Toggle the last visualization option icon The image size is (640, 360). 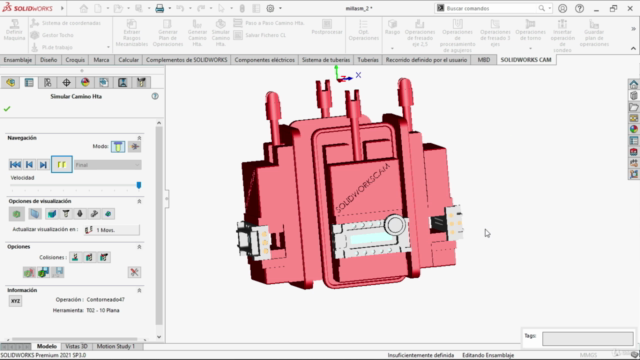pyautogui.click(x=108, y=214)
